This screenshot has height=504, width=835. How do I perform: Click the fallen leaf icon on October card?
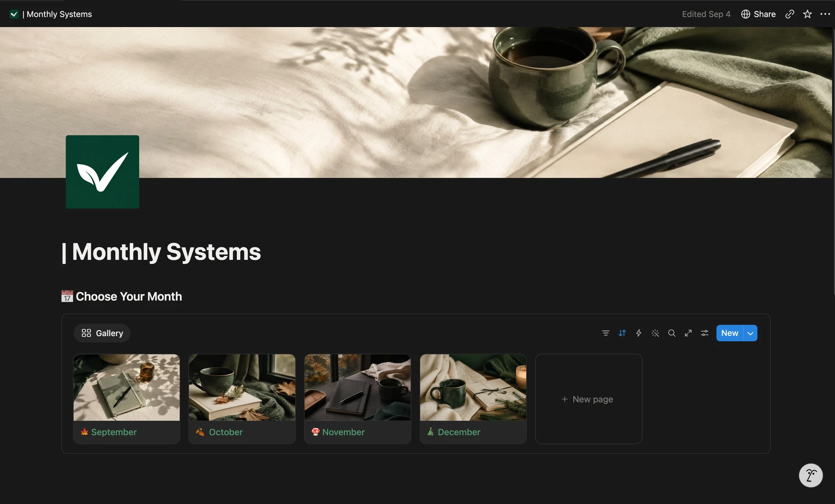[200, 432]
